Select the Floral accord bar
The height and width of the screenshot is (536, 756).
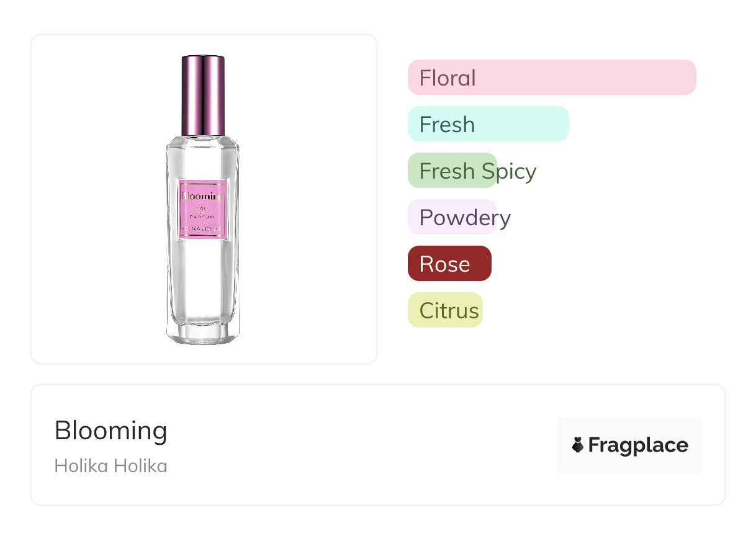[551, 78]
